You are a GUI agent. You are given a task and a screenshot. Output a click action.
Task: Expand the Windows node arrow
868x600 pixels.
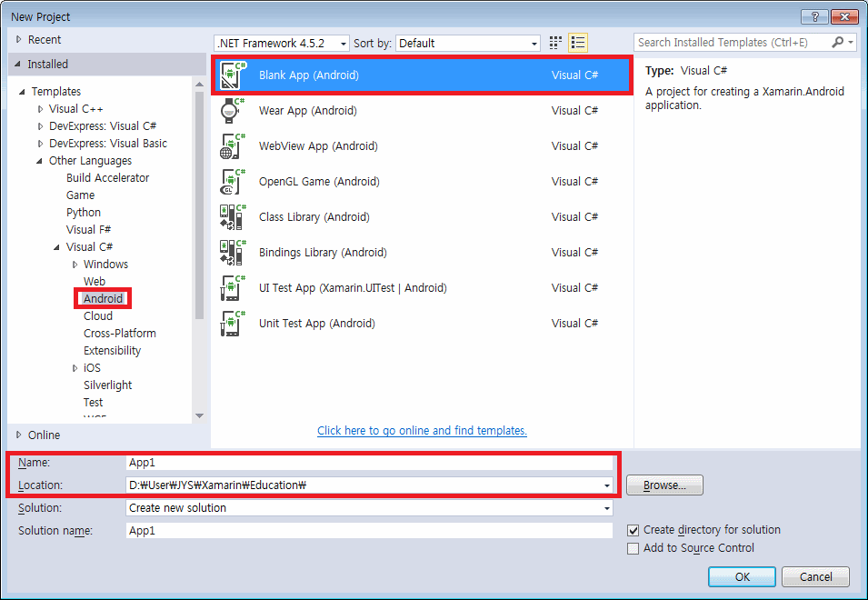tap(75, 265)
